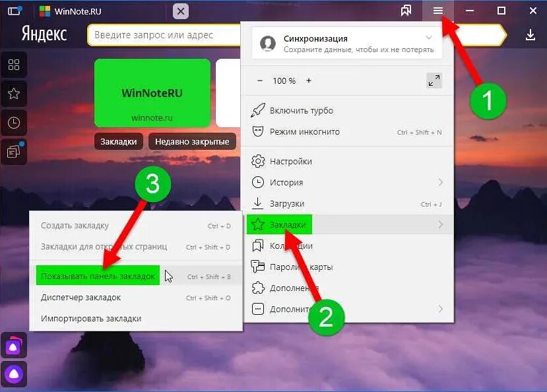Click the extensions puzzle piece icon
This screenshot has height=392, width=547.
click(x=258, y=288)
